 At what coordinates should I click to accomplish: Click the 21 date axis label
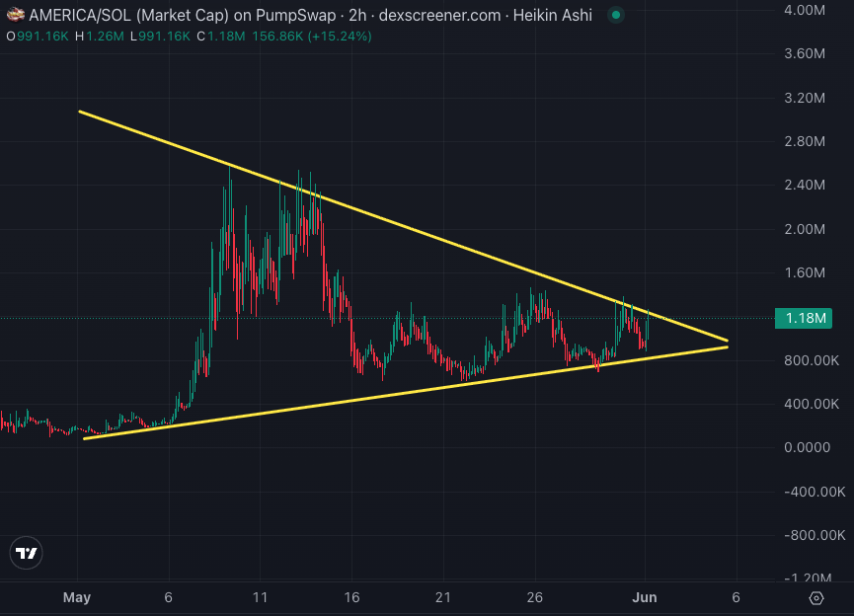(x=443, y=597)
